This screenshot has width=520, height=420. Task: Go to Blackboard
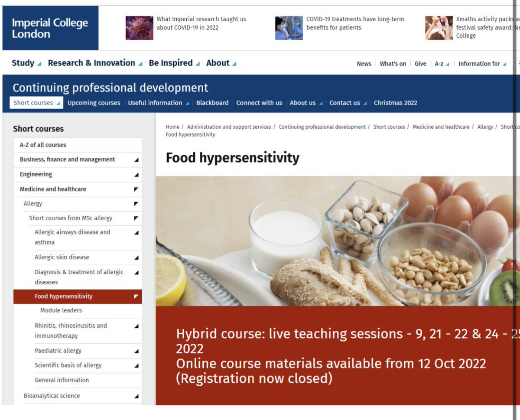point(212,103)
